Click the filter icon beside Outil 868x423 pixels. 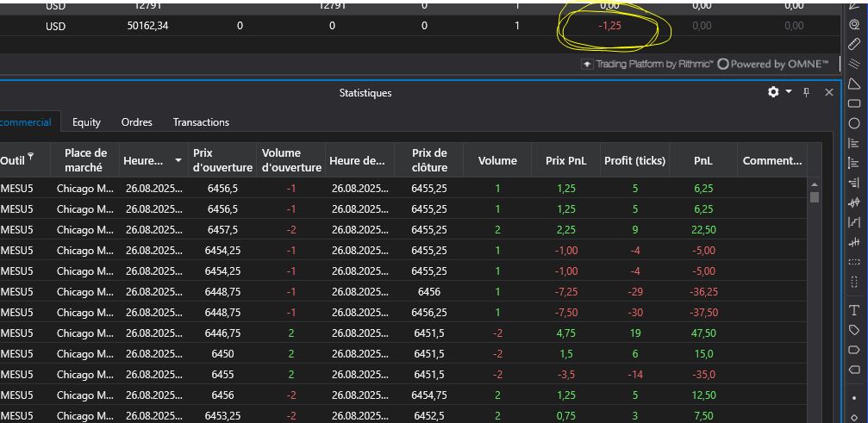[30, 155]
